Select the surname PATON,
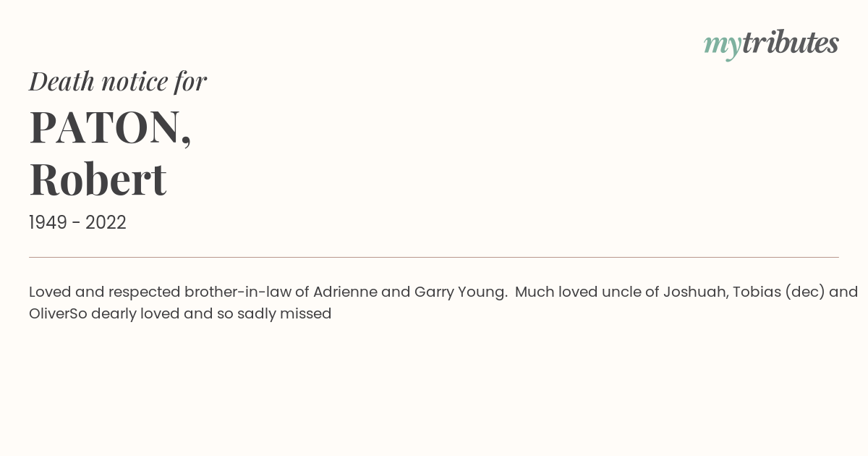Image resolution: width=868 pixels, height=456 pixels. (110, 127)
